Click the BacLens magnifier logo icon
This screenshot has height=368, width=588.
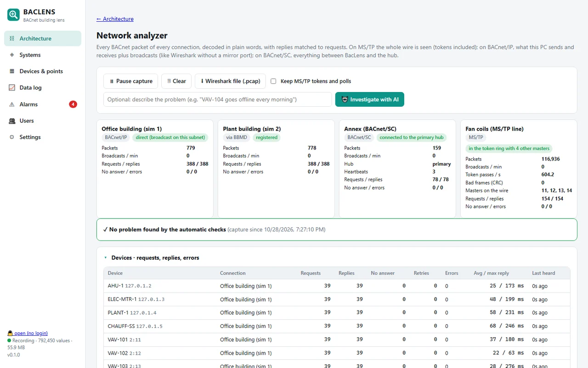[x=13, y=15]
